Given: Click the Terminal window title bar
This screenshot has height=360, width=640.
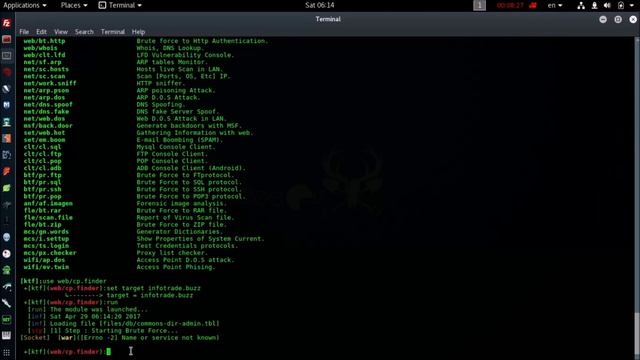Looking at the screenshot, I should (x=328, y=19).
